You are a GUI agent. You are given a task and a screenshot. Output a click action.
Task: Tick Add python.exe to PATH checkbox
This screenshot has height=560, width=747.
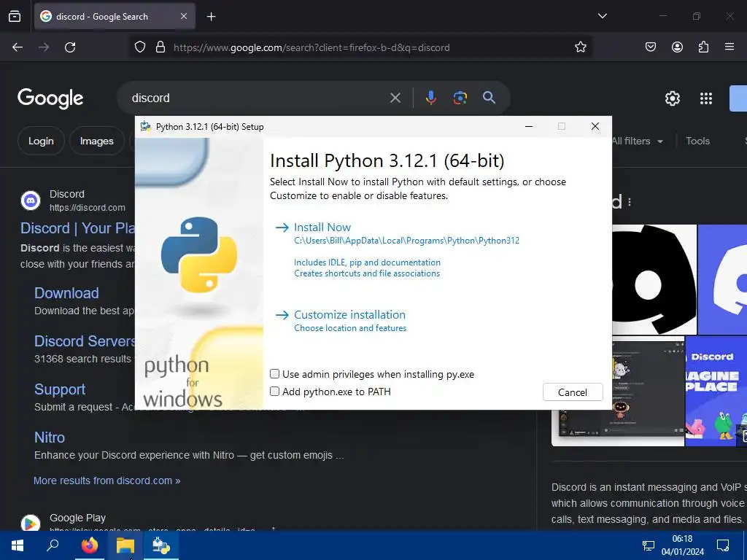point(274,392)
